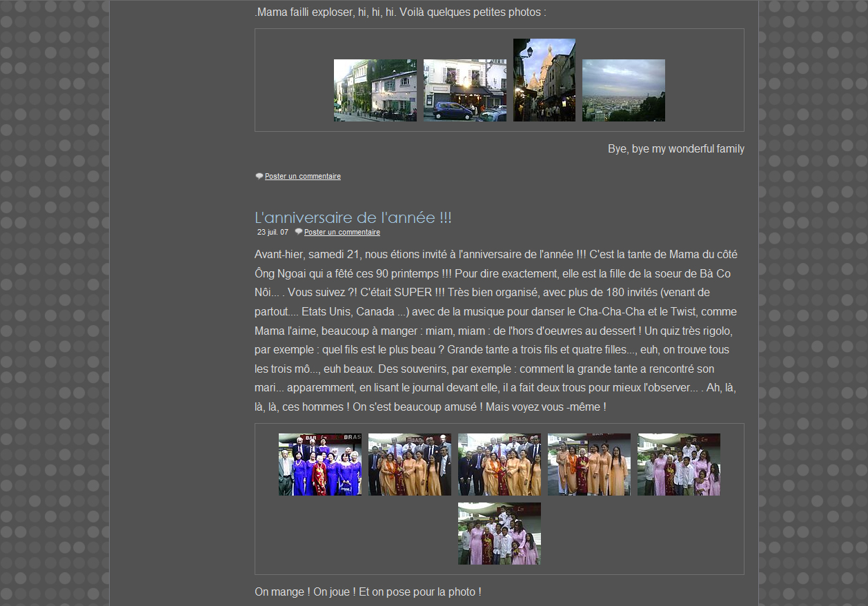Click the comment bubble icon beside the post date

pos(299,232)
